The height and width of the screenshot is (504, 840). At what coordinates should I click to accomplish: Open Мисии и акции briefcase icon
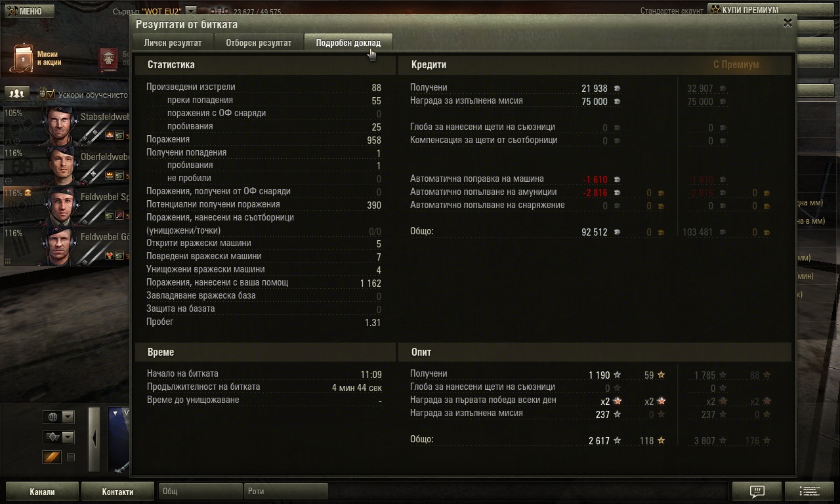point(24,58)
